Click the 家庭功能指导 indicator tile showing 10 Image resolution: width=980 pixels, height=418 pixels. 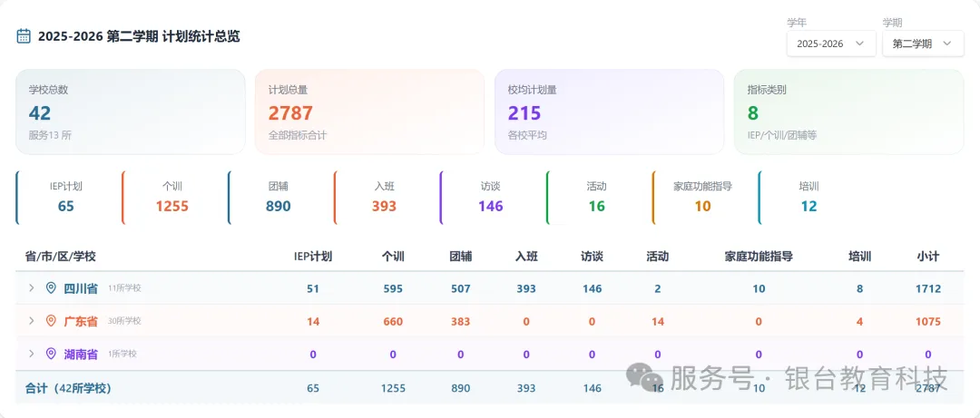[x=702, y=198]
